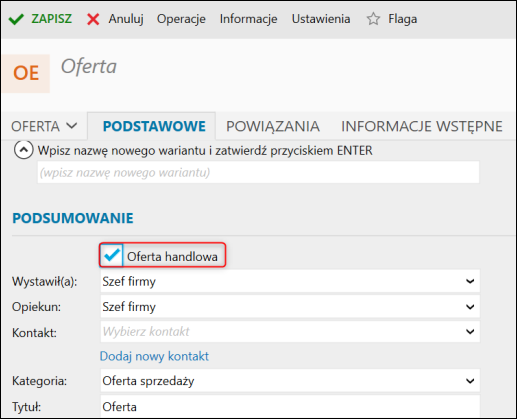Open the Informacje menu
This screenshot has width=517, height=419.
[248, 19]
